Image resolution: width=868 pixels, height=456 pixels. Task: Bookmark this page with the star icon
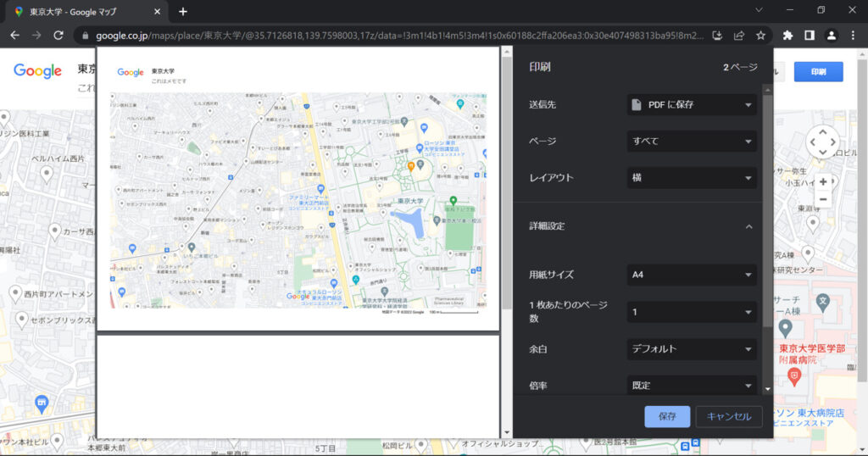[x=760, y=36]
